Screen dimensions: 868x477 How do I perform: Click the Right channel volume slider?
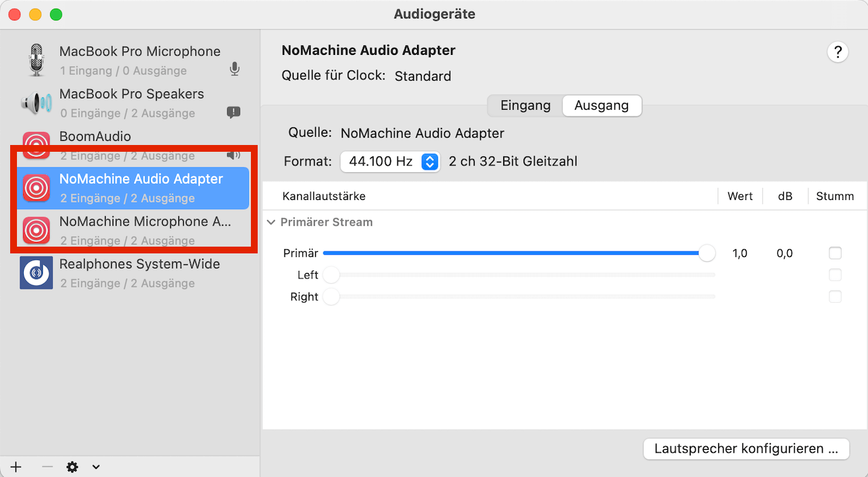(x=519, y=297)
